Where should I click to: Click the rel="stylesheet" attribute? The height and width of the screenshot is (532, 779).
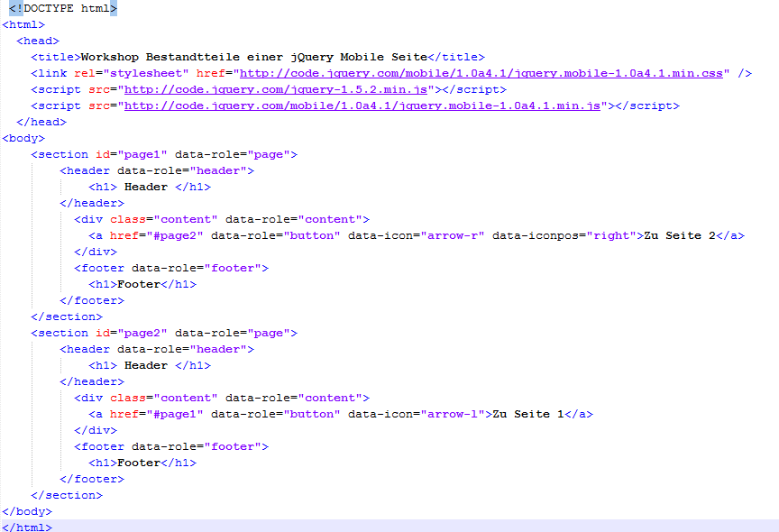[x=132, y=74]
